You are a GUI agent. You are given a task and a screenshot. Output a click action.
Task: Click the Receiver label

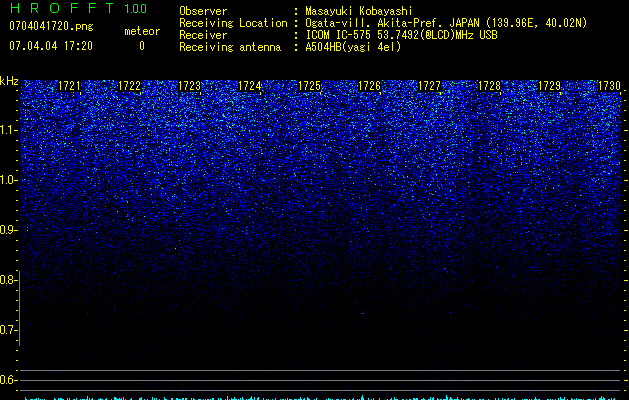click(x=203, y=35)
